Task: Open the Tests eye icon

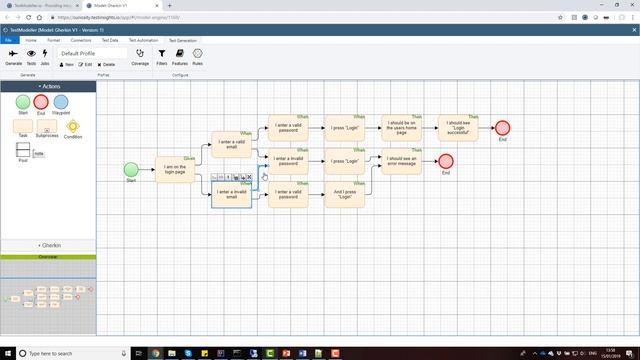Action: coord(31,53)
